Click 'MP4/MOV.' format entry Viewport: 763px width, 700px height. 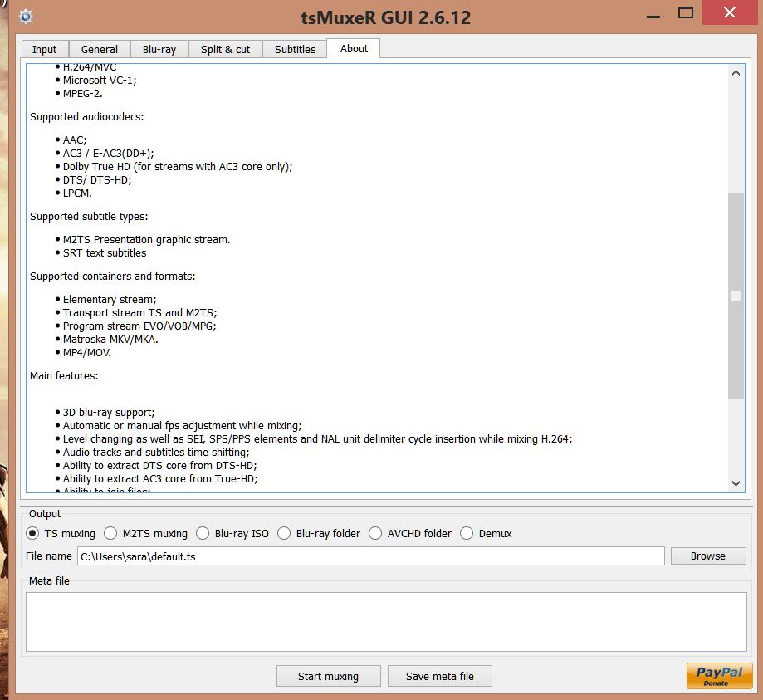(86, 352)
